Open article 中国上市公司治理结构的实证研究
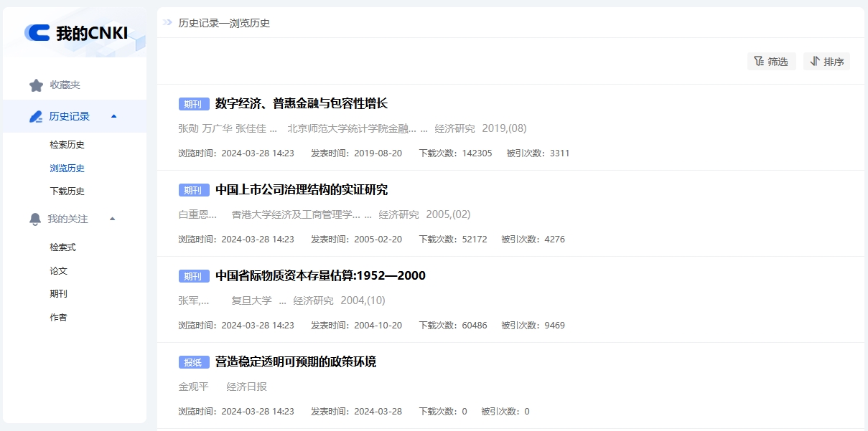 301,190
